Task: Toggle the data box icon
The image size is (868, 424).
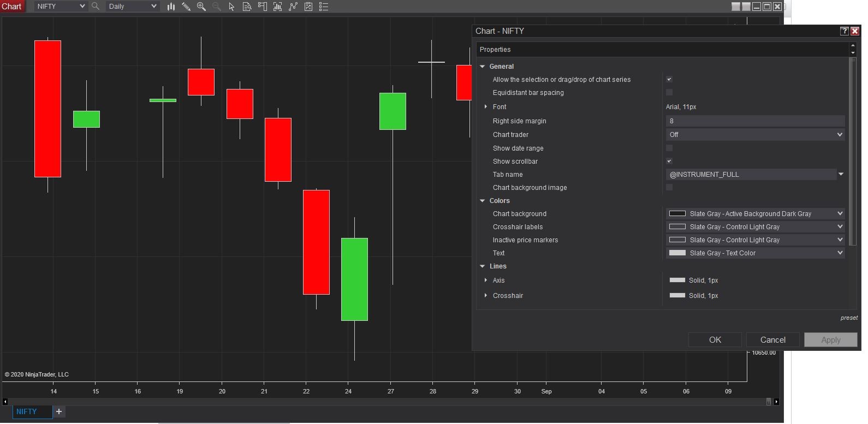Action: [247, 7]
